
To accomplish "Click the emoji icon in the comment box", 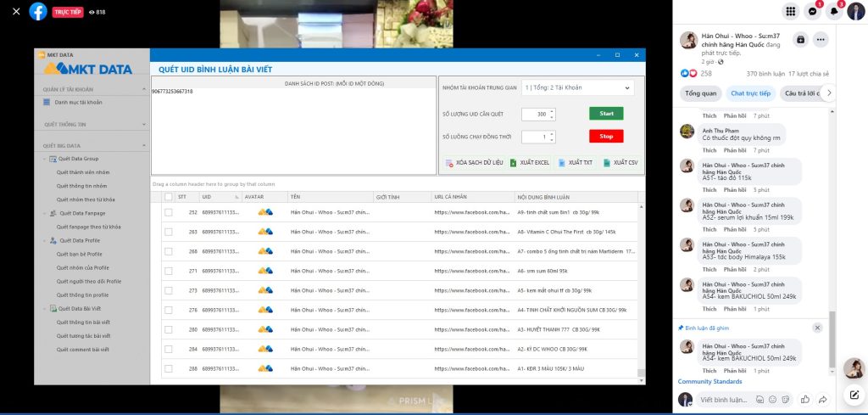I will click(771, 399).
